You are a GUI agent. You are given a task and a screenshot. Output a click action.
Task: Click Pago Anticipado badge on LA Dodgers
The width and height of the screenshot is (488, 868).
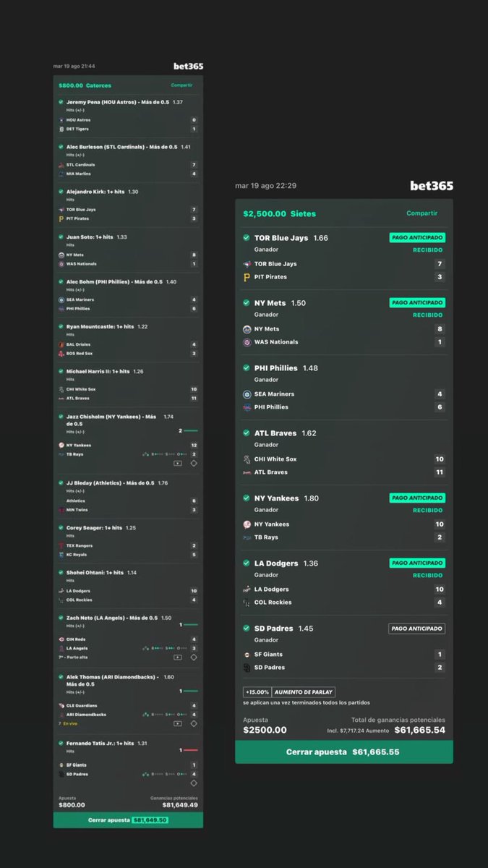(417, 563)
